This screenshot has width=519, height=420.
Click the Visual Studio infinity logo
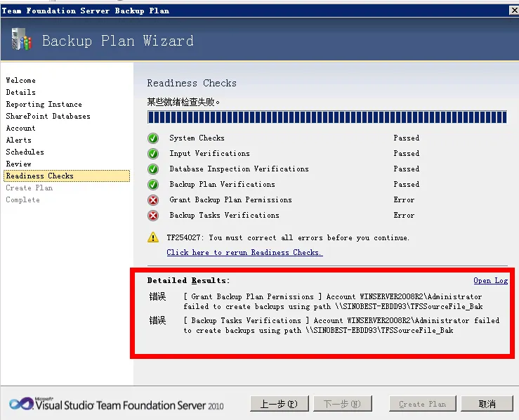coord(21,404)
